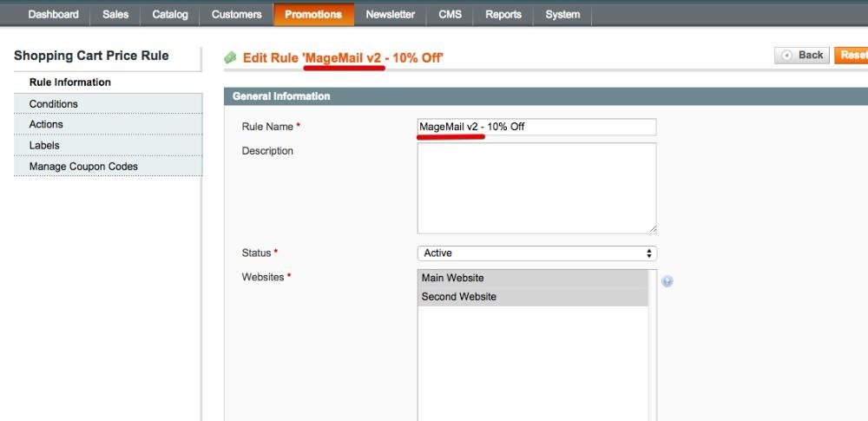This screenshot has height=421, width=868.
Task: Expand the Status dropdown
Action: [536, 253]
